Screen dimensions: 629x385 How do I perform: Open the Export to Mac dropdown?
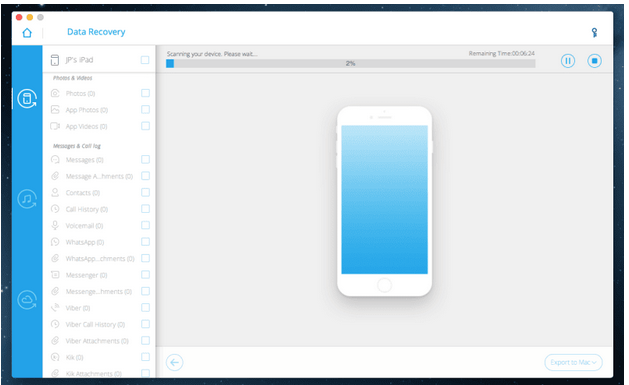click(573, 363)
